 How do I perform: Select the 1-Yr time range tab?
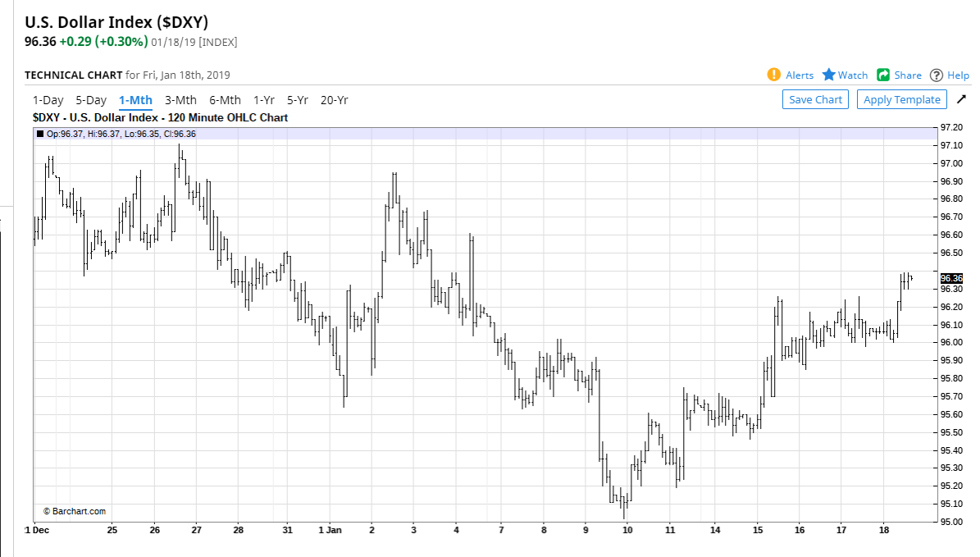tap(264, 100)
